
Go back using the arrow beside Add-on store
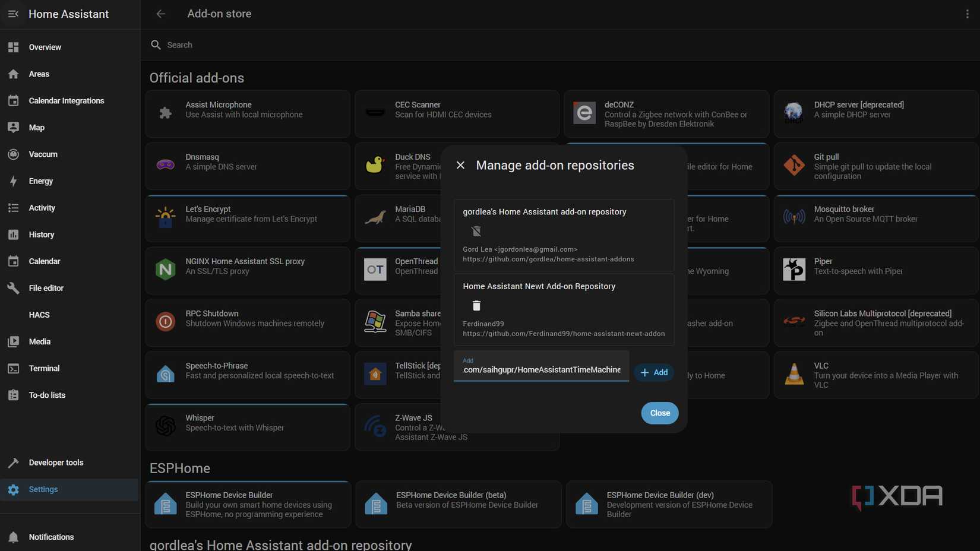pos(160,14)
